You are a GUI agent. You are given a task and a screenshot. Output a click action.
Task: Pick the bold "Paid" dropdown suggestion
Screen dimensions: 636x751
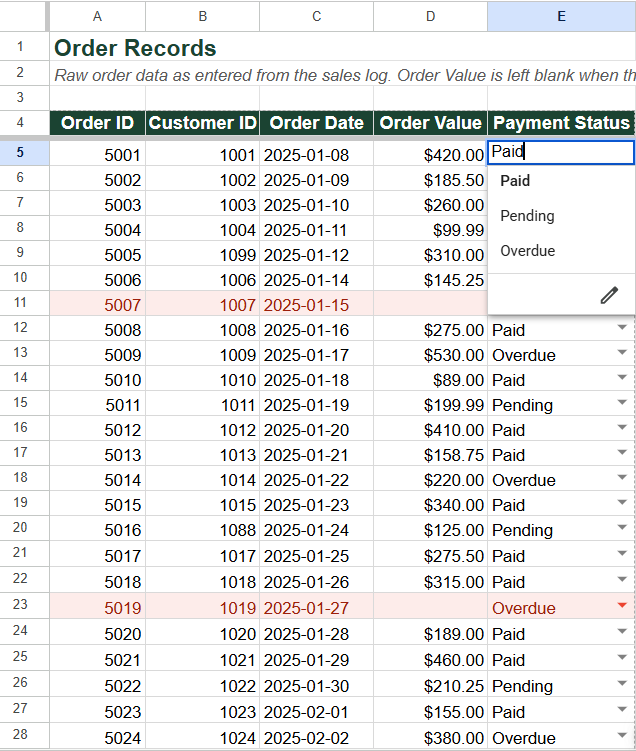pos(515,181)
